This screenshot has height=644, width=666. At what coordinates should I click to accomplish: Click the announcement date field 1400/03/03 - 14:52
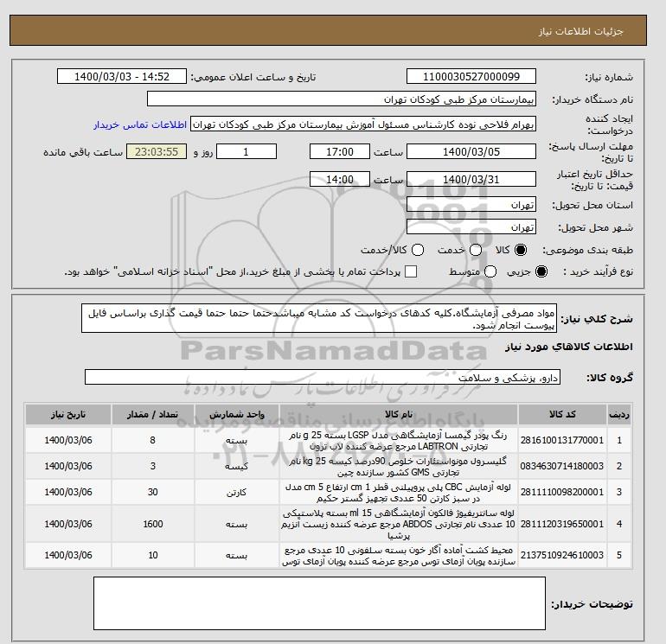[121, 76]
